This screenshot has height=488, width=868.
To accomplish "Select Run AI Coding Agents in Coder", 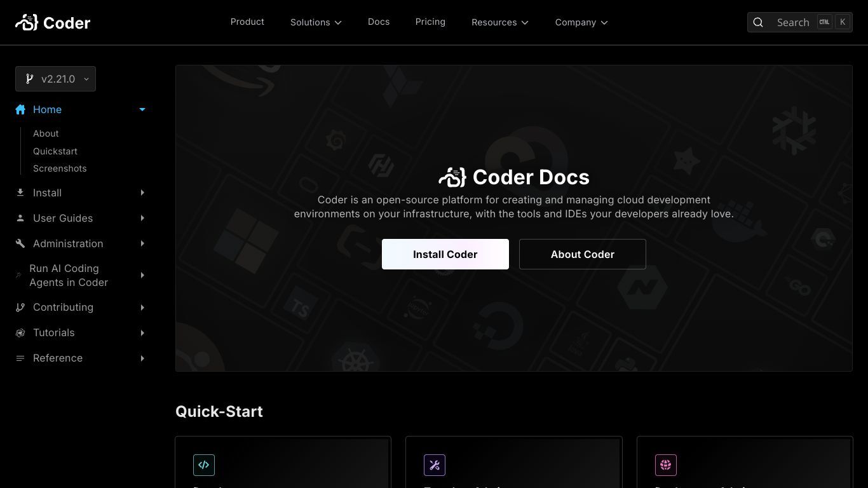I will tap(69, 275).
